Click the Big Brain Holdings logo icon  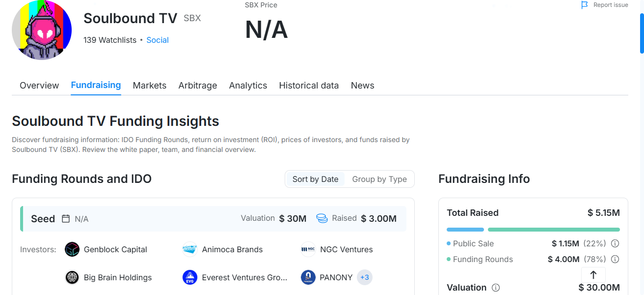point(72,277)
